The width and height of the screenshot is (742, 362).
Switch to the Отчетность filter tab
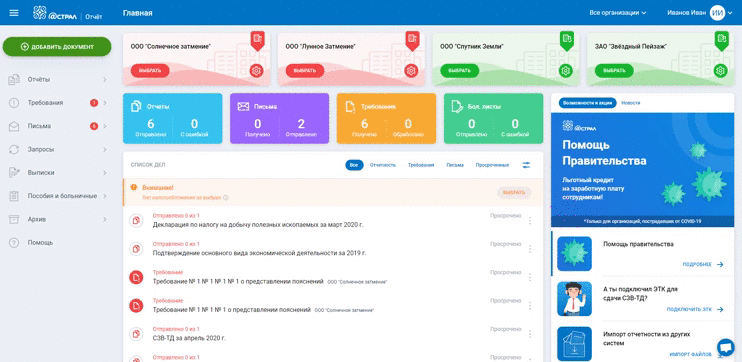[x=382, y=165]
